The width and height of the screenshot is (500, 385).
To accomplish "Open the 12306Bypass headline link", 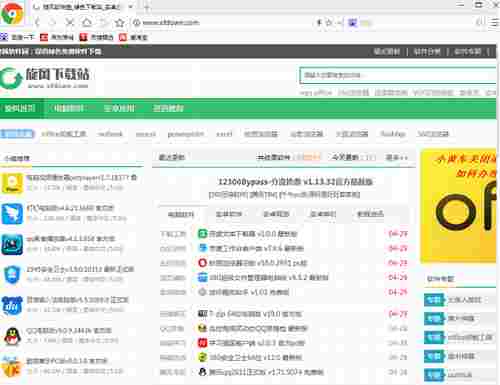I will (295, 182).
